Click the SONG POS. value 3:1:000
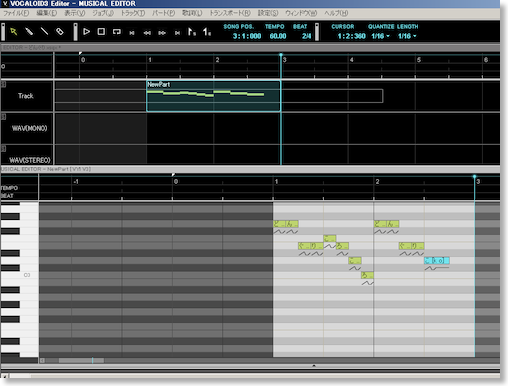Image resolution: width=508 pixels, height=386 pixels. pyautogui.click(x=247, y=36)
